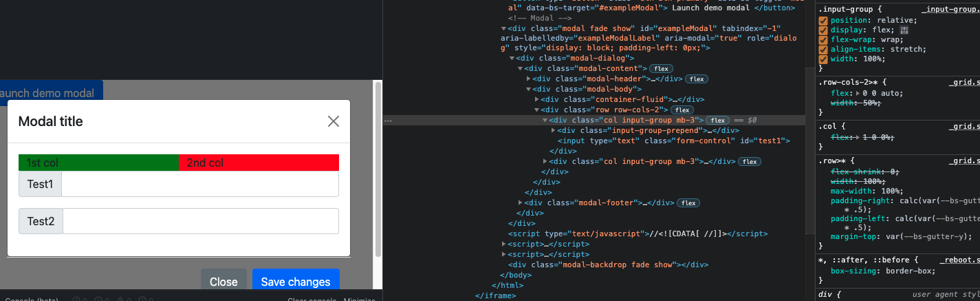The height and width of the screenshot is (301, 980).
Task: Click the box-sizing: border-box declaration
Action: coord(883,271)
